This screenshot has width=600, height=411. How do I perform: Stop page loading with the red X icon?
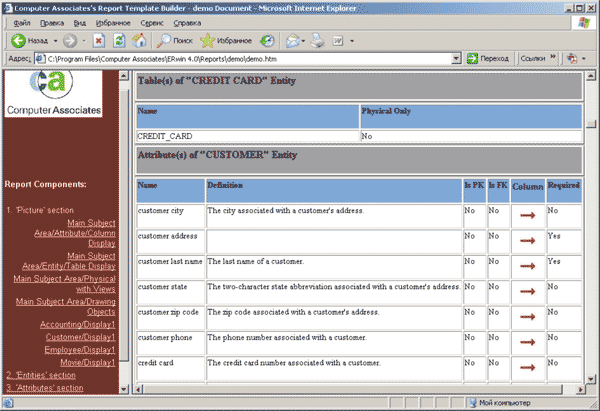click(99, 41)
